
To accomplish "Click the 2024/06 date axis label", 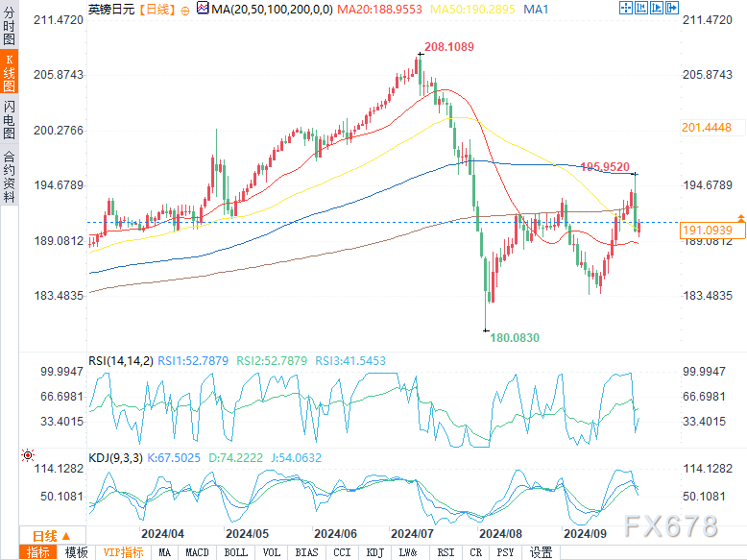I will pos(335,534).
